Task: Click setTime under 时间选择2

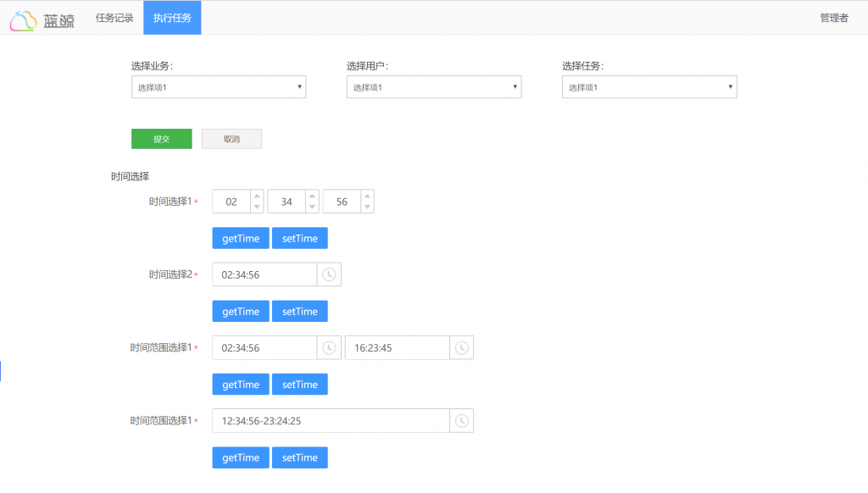Action: point(300,312)
